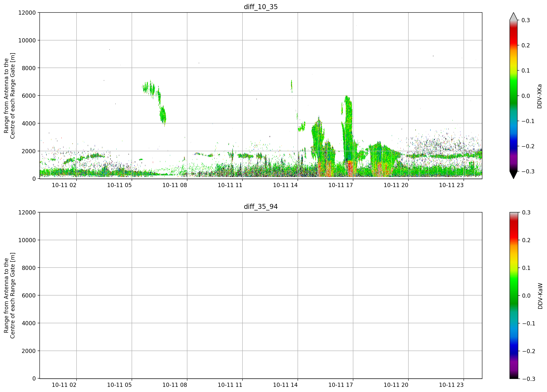
Task: Click the 2000 y-tick in diff_10_35
Action: (29, 151)
